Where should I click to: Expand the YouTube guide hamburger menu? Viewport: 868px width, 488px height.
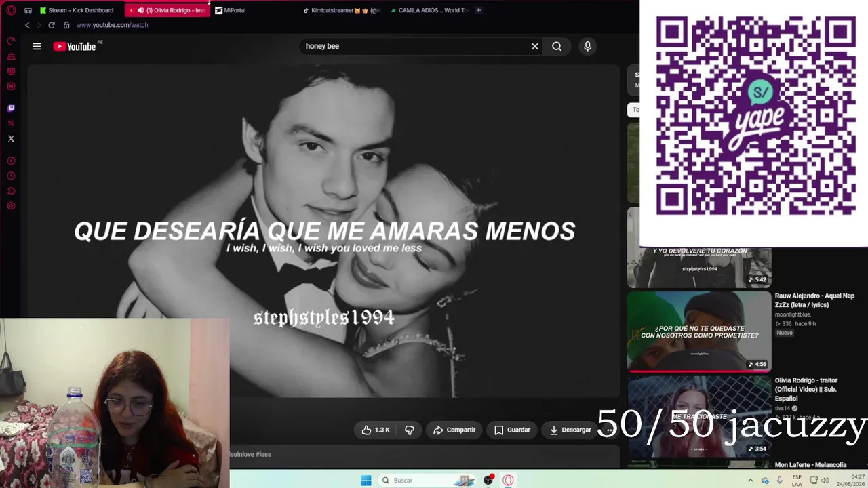click(x=37, y=46)
